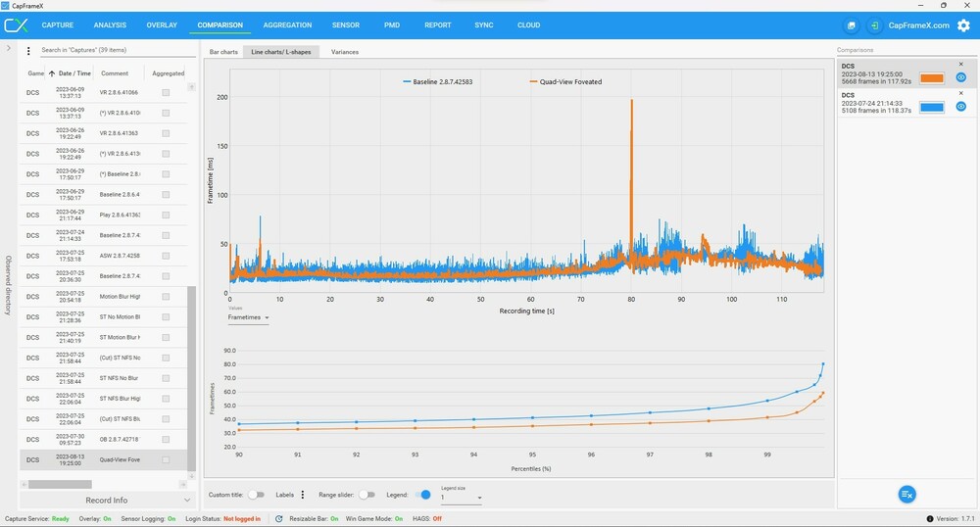980x527 pixels.
Task: Click the captures list horizontal scrollbar thumb
Action: pyautogui.click(x=60, y=485)
